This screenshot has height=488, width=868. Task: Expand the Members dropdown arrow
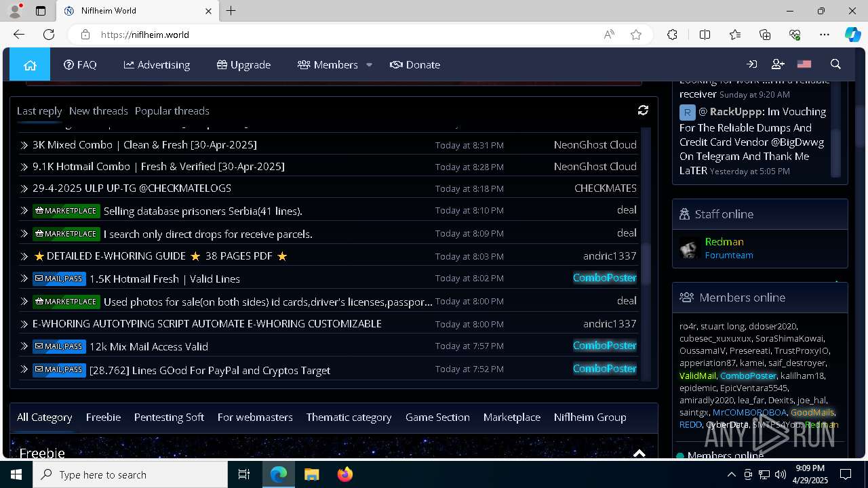click(x=369, y=65)
